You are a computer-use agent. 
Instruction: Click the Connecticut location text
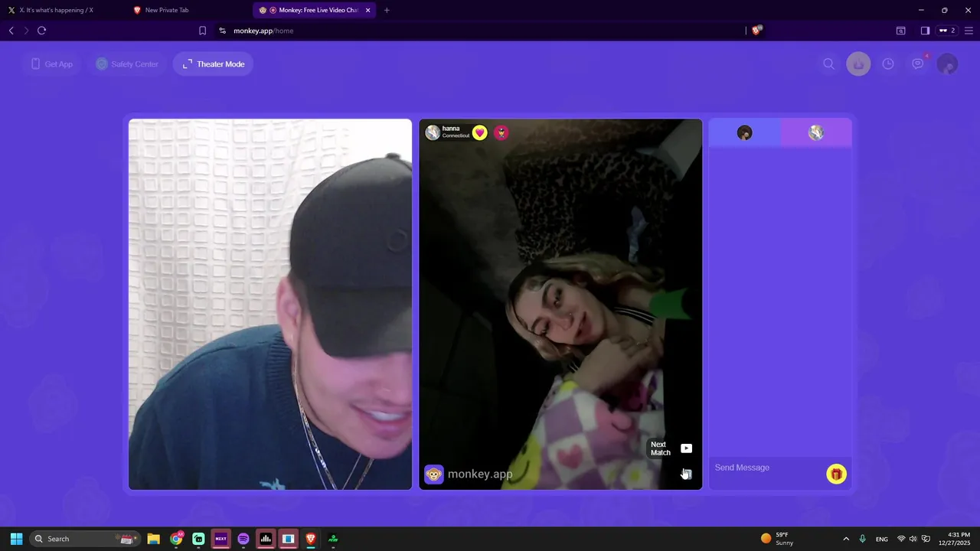coord(456,136)
